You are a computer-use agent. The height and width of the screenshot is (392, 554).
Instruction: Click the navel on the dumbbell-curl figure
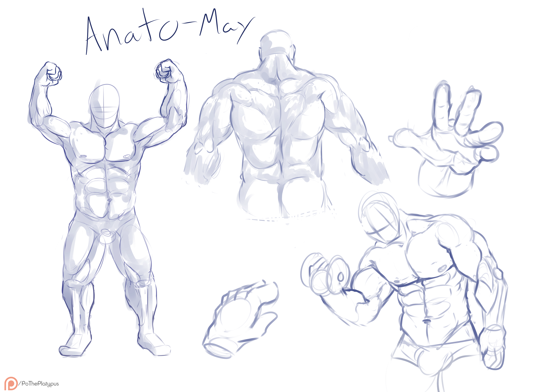pos(427,321)
